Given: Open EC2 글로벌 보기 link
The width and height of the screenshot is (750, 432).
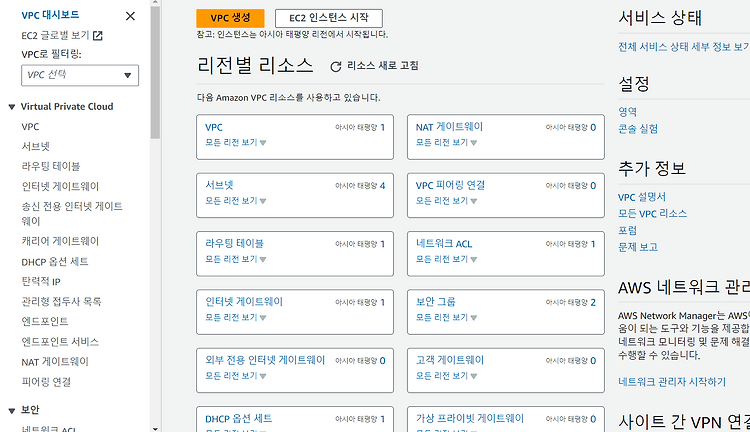Looking at the screenshot, I should 55,35.
